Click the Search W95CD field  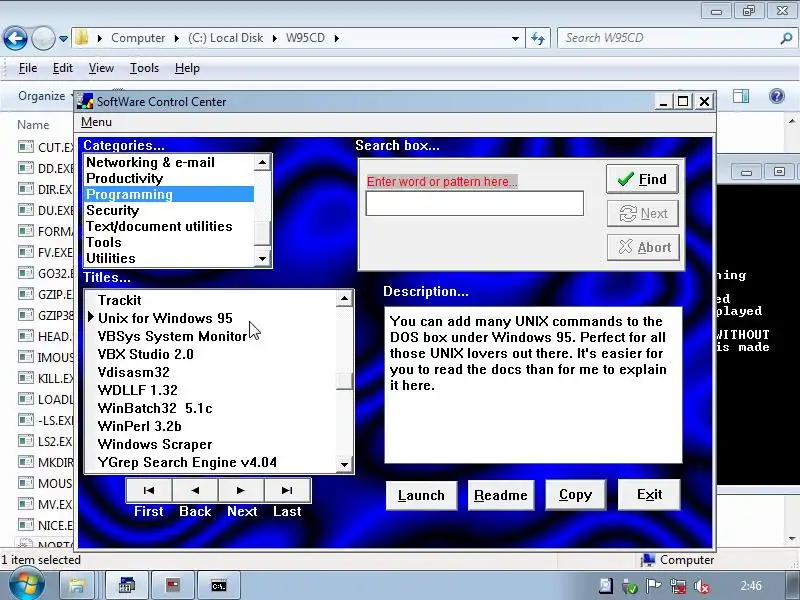click(x=668, y=38)
